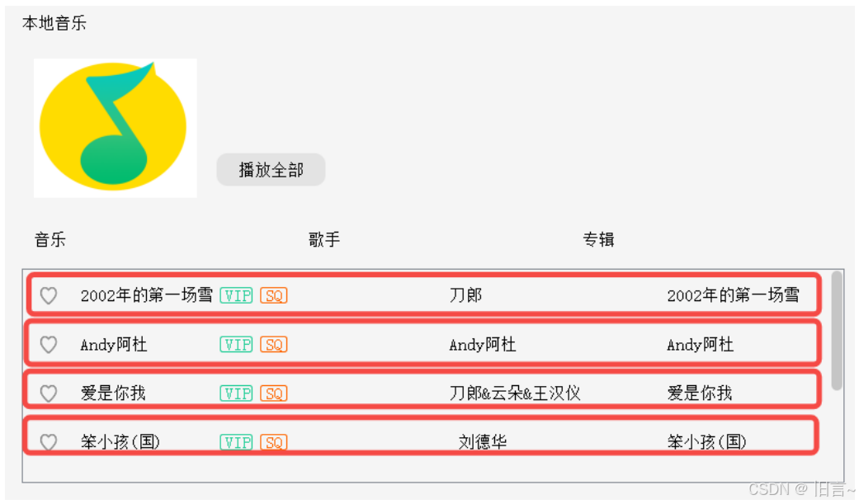Like the song 2002年的第一场雪 heart icon
This screenshot has width=859, height=504.
(49, 296)
